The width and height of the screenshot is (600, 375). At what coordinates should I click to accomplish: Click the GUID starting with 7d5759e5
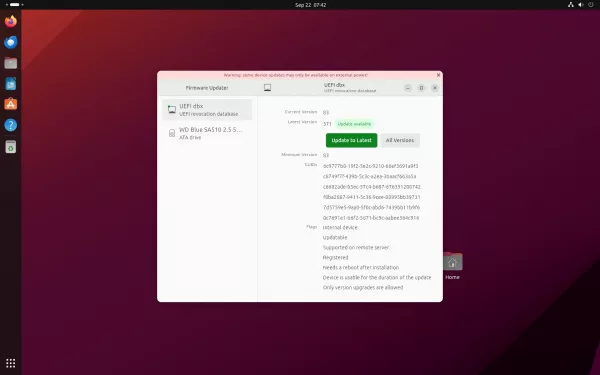371,207
